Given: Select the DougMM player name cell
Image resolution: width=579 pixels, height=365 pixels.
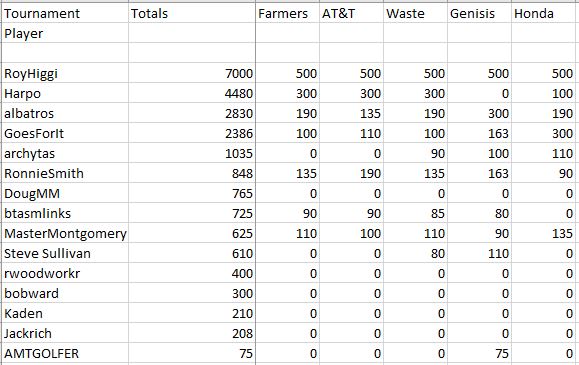Looking at the screenshot, I should (x=65, y=193).
